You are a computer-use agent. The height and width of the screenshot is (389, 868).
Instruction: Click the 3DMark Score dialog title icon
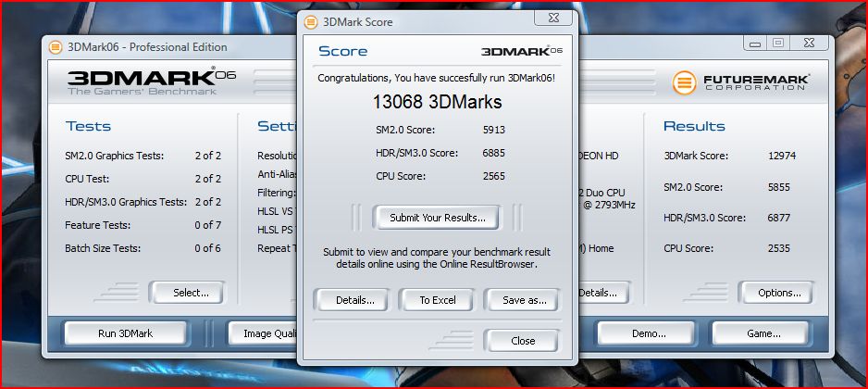tap(312, 22)
